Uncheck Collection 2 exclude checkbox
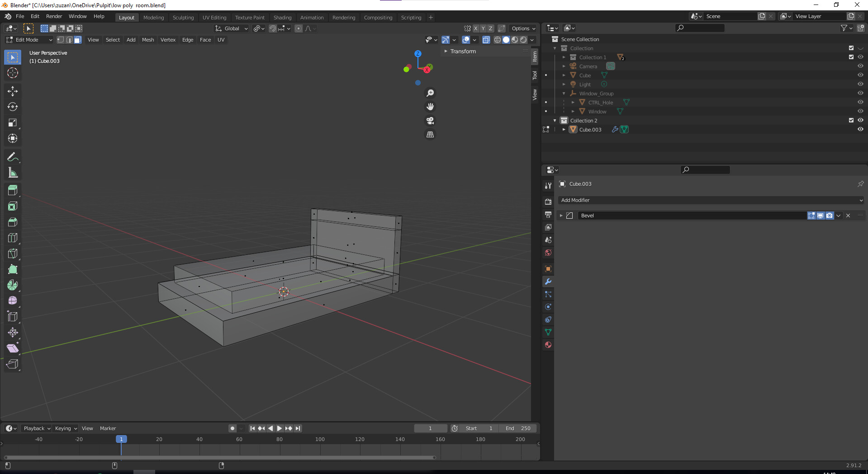Viewport: 868px width, 474px height. click(x=851, y=120)
